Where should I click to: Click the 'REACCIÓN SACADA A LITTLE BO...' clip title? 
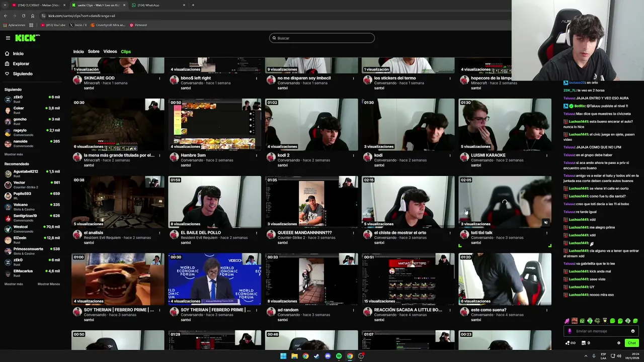[x=408, y=310]
